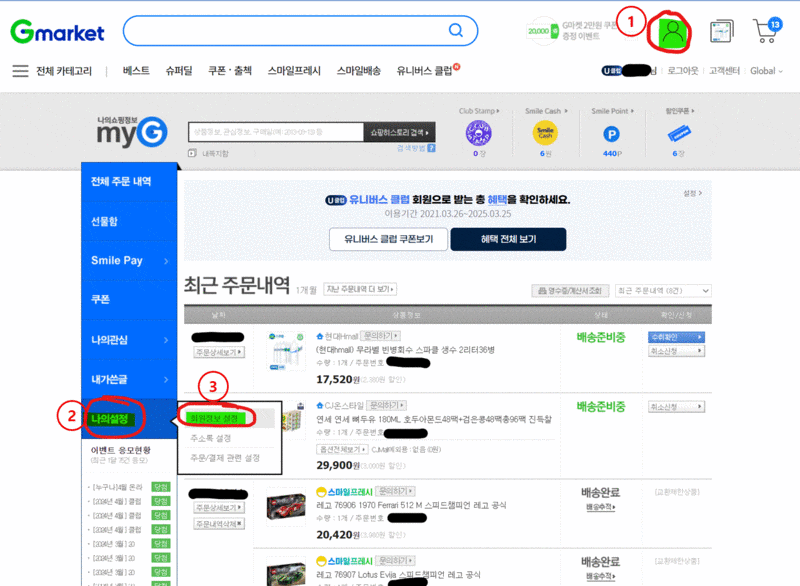
Task: Click the 쇼핑히스토리 검색 button
Action: [x=399, y=132]
